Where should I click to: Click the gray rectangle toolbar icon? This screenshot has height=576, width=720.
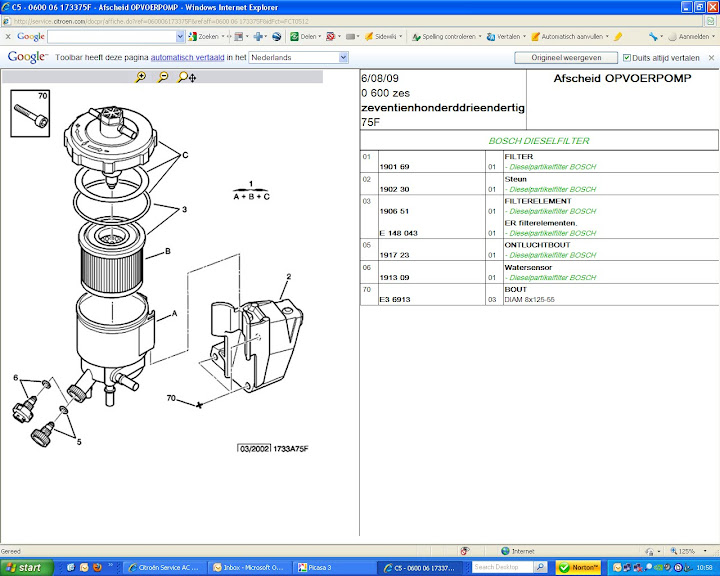pos(351,36)
